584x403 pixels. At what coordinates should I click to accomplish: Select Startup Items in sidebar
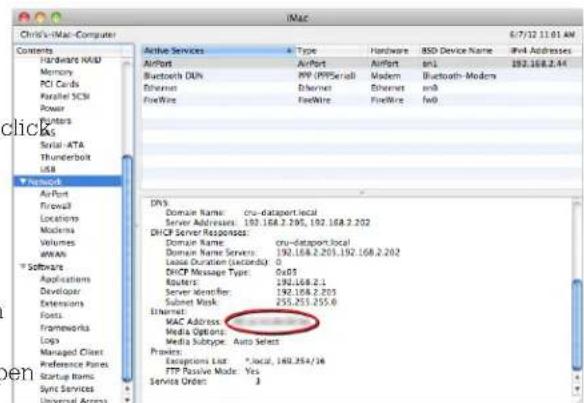click(x=67, y=376)
